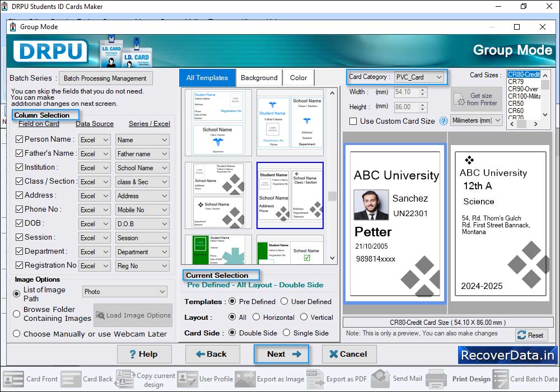Click the card back preview
The width and height of the screenshot is (560, 392).
[500, 223]
